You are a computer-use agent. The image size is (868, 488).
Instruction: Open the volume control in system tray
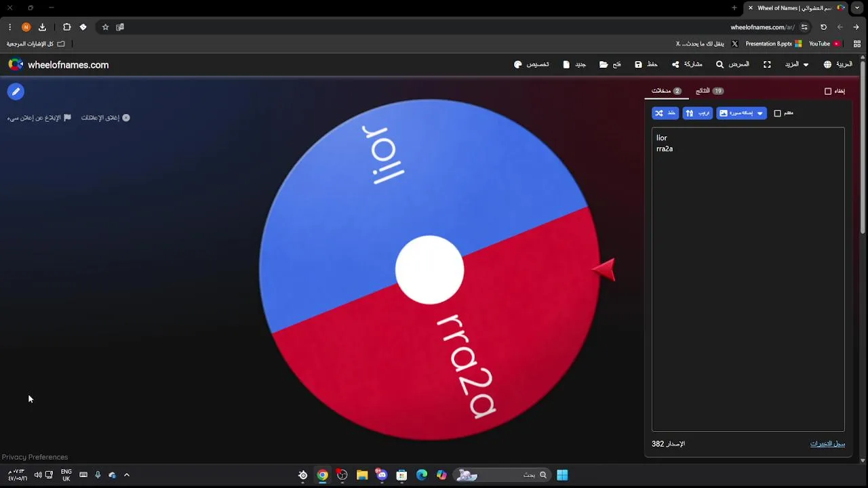[38, 475]
